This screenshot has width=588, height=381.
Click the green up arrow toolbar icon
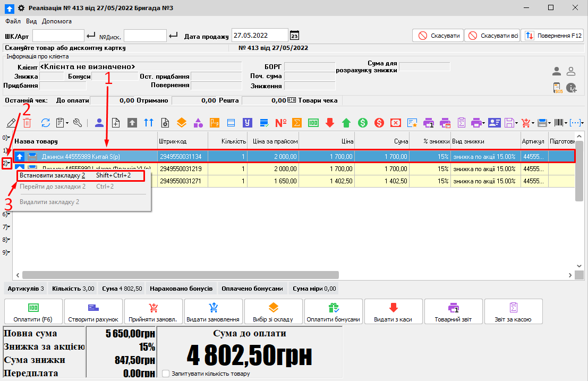click(346, 123)
